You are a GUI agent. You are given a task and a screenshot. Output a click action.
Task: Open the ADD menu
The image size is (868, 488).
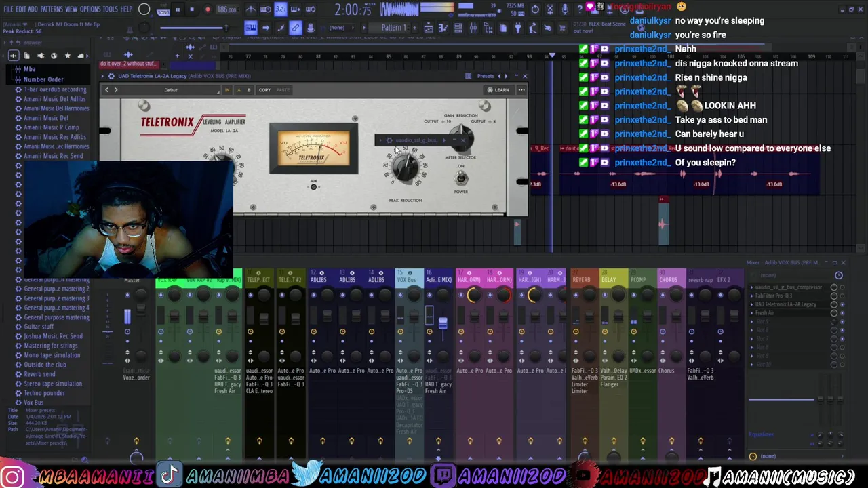pyautogui.click(x=33, y=9)
